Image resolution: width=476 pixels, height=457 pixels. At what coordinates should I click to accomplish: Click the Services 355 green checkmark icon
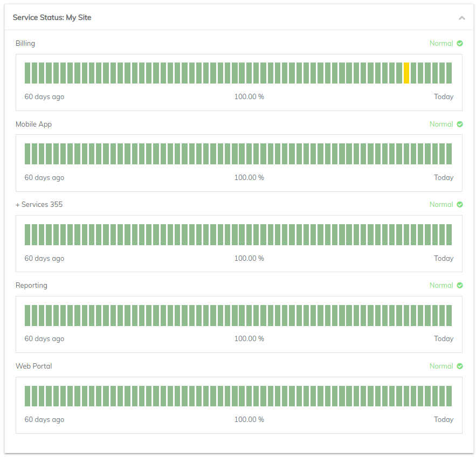[x=460, y=205]
